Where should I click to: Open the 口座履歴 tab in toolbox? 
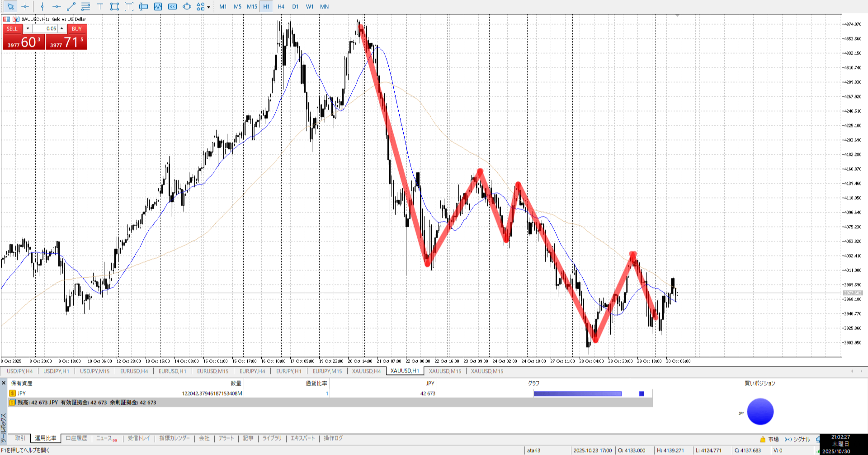coord(76,438)
